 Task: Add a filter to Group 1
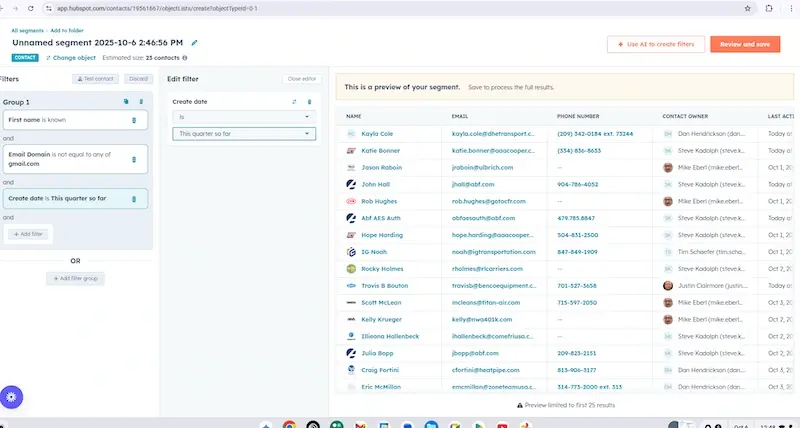click(28, 234)
